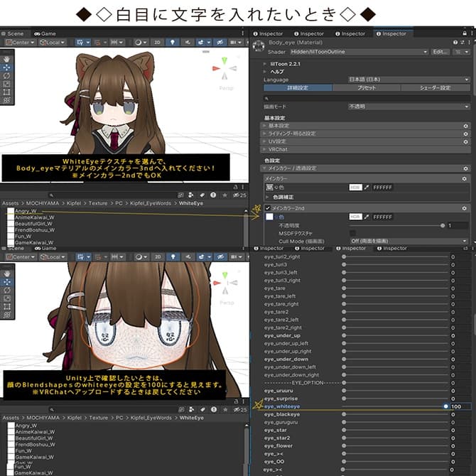Select the Rotate tool in lower Scene view
The image size is (476, 476).
[6, 290]
